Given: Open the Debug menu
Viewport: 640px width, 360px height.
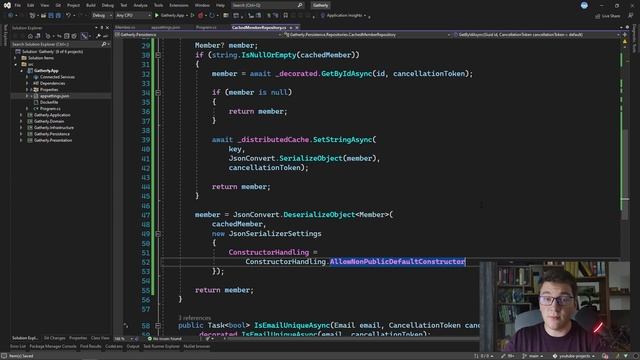Looking at the screenshot, I should 108,5.
